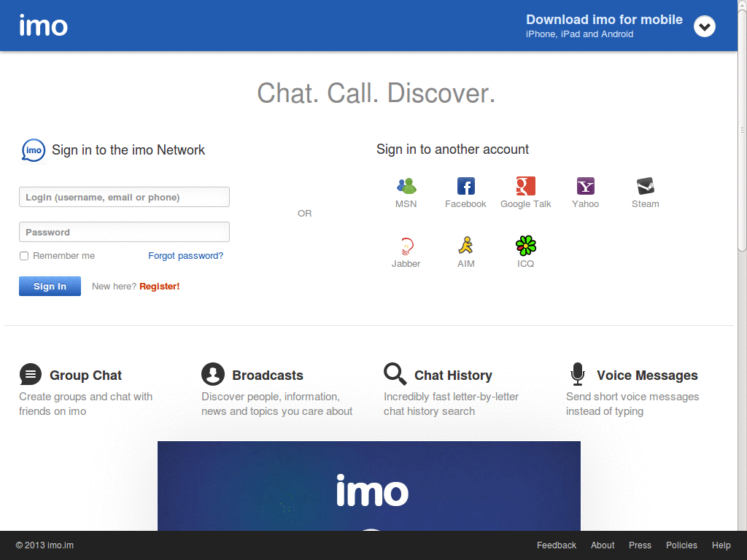Click the Group Chat bubble icon
This screenshot has height=560, width=747.
(31, 374)
